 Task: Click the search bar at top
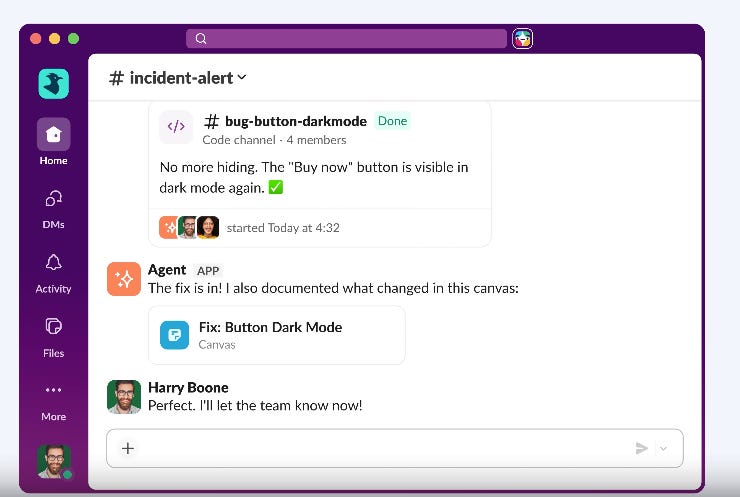pos(346,39)
